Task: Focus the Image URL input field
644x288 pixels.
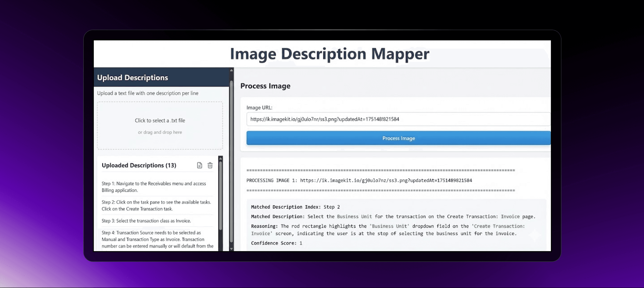Action: 398,119
